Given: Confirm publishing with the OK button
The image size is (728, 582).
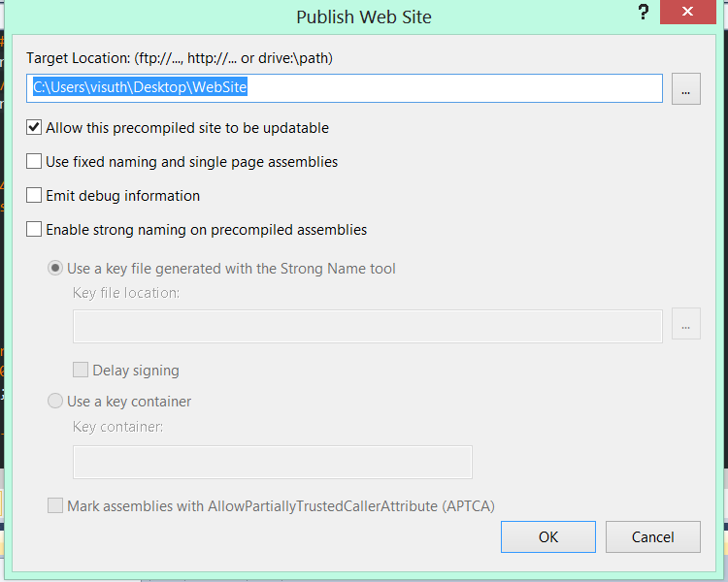Looking at the screenshot, I should (548, 537).
